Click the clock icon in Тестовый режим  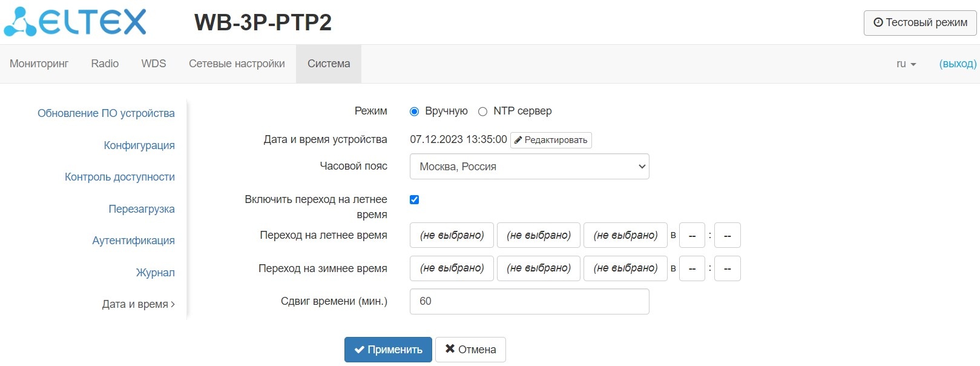(878, 22)
